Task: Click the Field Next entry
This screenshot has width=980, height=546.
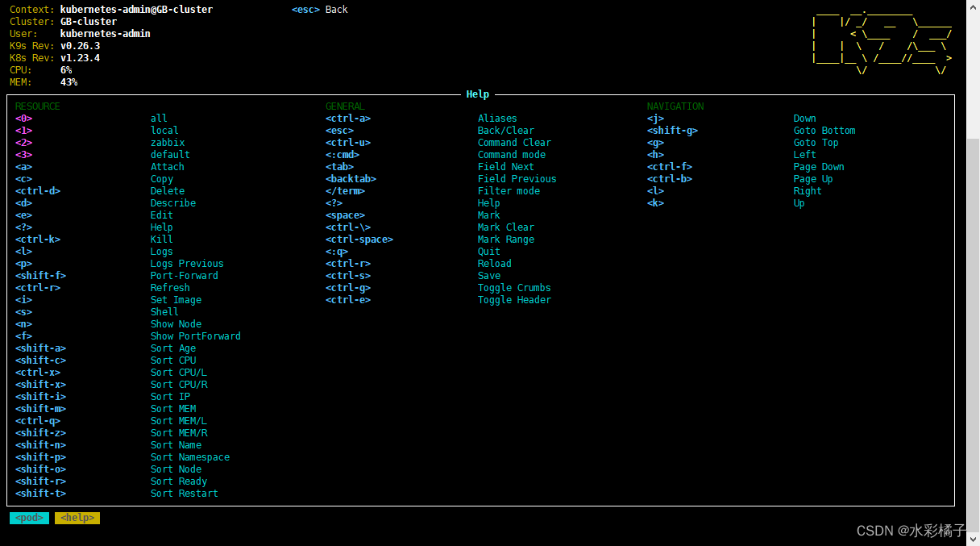Action: [x=506, y=167]
